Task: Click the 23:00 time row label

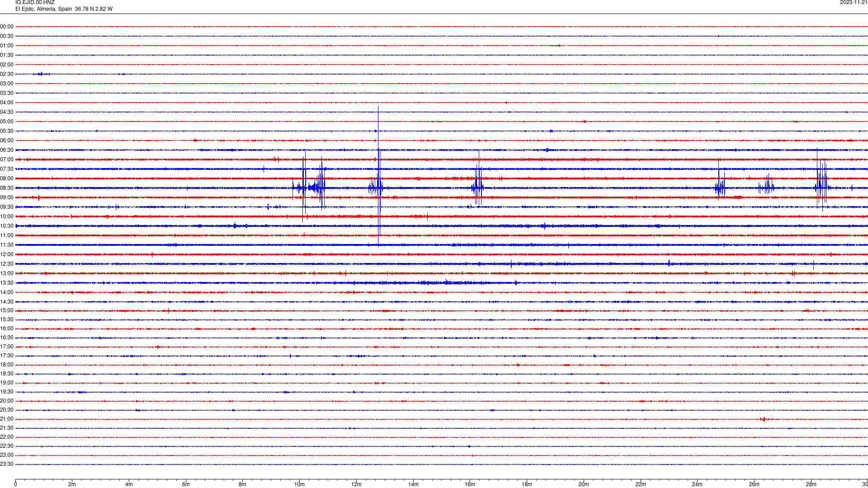Action: click(7, 455)
